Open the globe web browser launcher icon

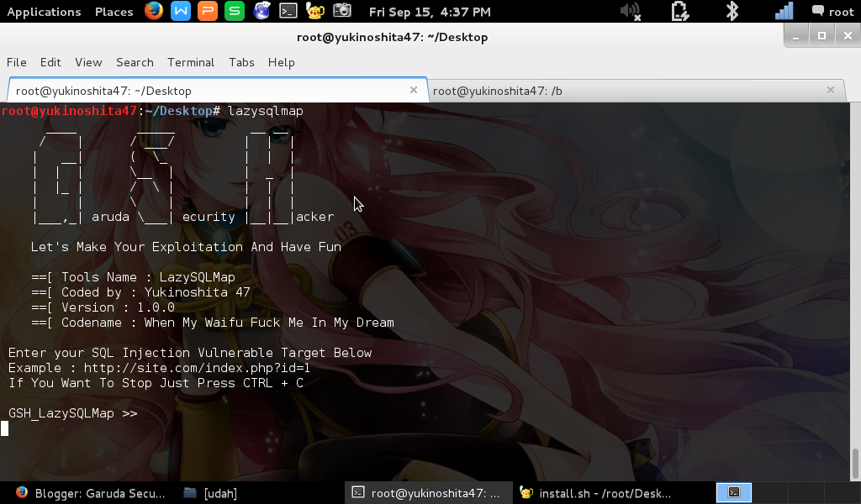tap(261, 11)
